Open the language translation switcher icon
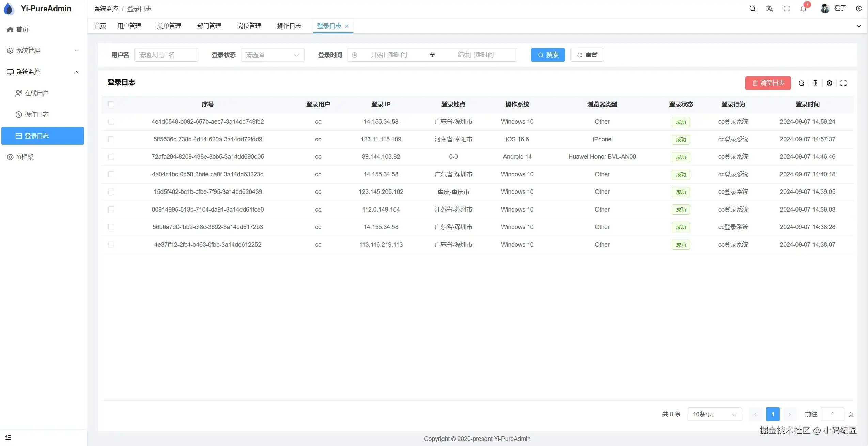This screenshot has width=868, height=446. tap(769, 9)
